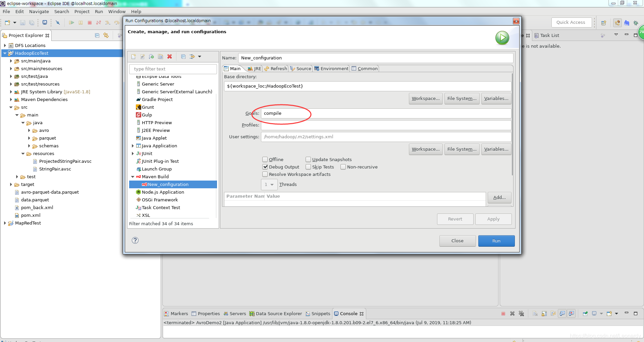
Task: Click Variables button under User settings
Action: coord(496,149)
